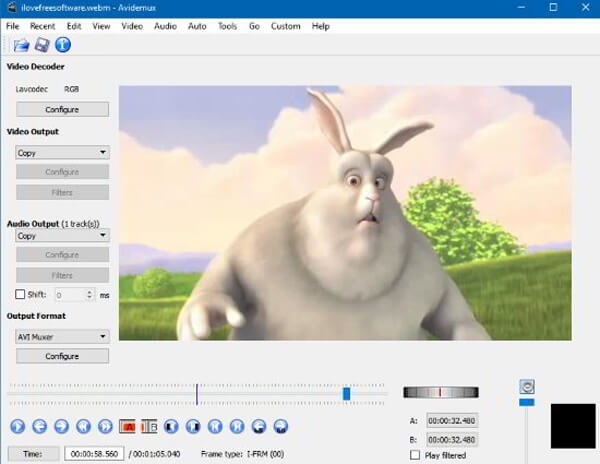This screenshot has width=600, height=464.
Task: Play the video with the play button
Action: click(18, 426)
